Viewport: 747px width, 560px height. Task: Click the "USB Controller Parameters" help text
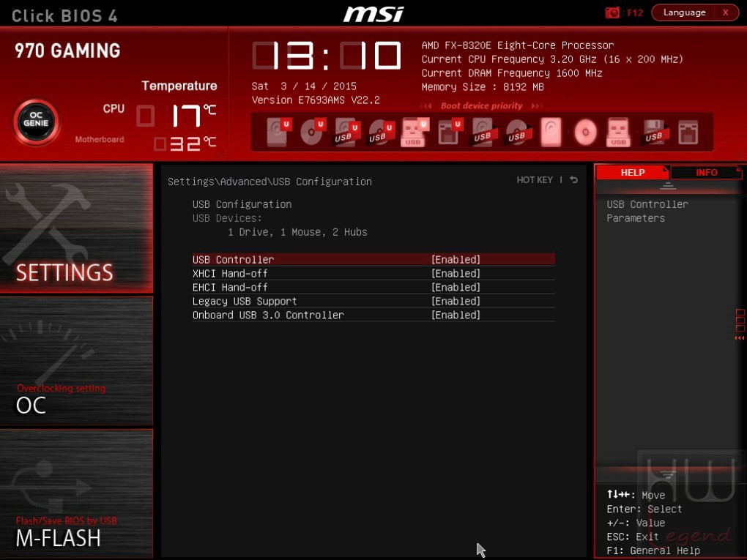pyautogui.click(x=647, y=211)
